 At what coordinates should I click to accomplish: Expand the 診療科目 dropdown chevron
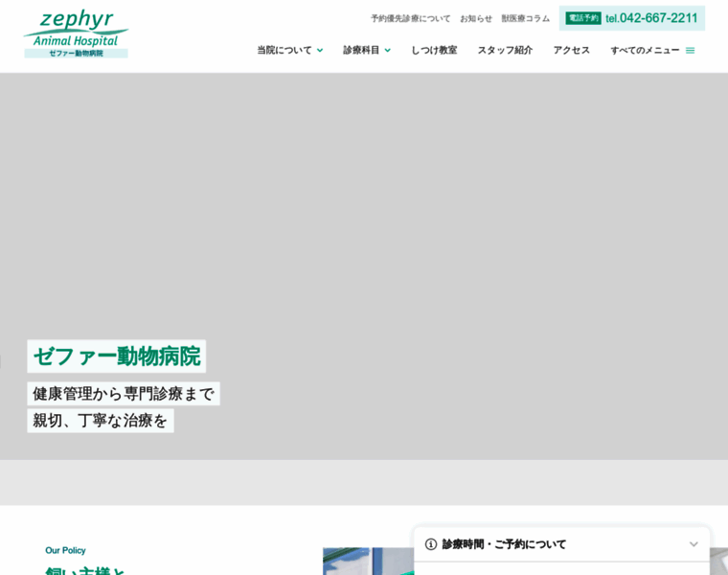(388, 51)
